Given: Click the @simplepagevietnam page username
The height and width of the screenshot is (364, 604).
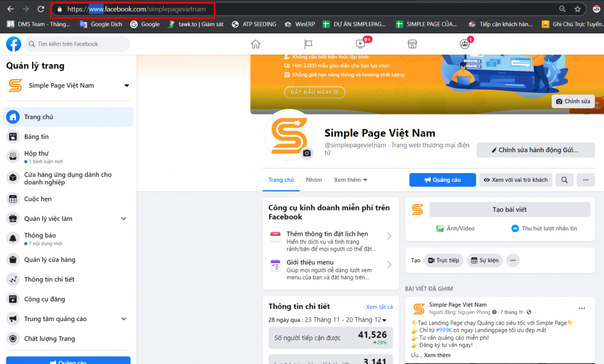Looking at the screenshot, I should pos(355,145).
